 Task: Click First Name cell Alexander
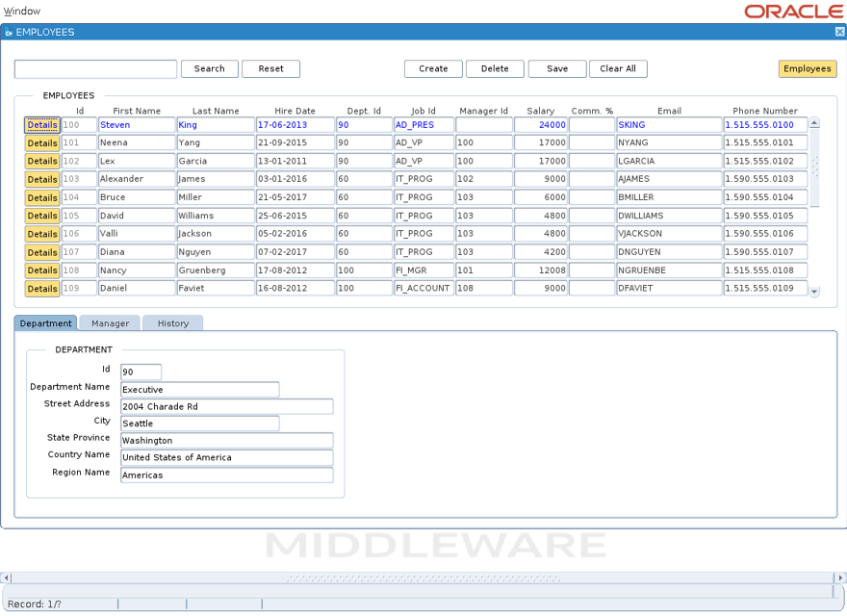point(137,179)
